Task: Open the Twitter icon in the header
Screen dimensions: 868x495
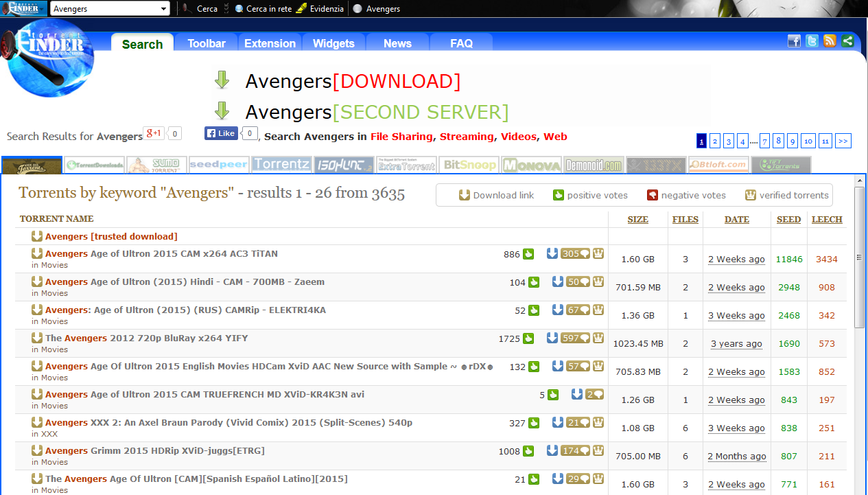Action: click(812, 41)
